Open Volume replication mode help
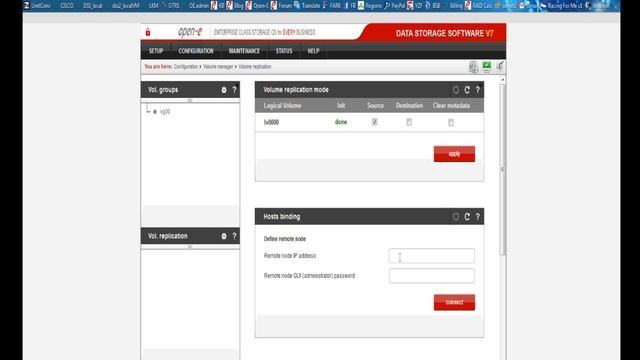 point(478,90)
